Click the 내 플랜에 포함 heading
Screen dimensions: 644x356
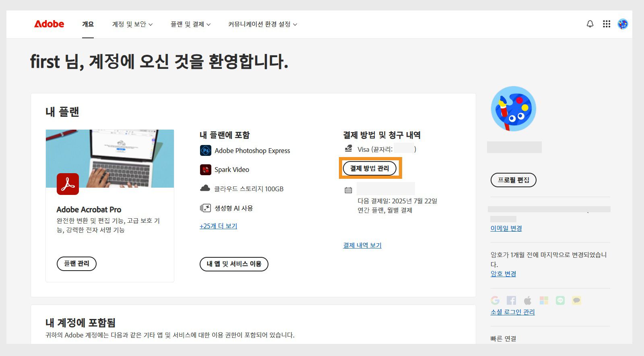point(225,135)
